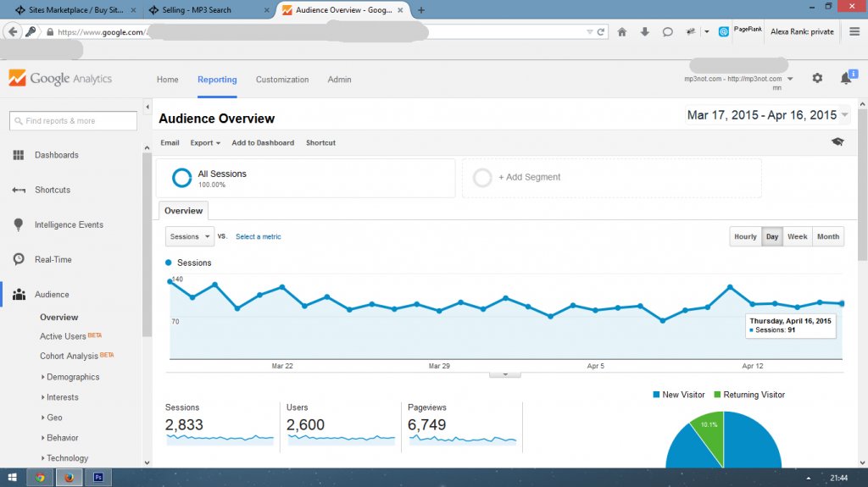Click the Photoshop taskbar icon
868x487 pixels.
[x=98, y=478]
